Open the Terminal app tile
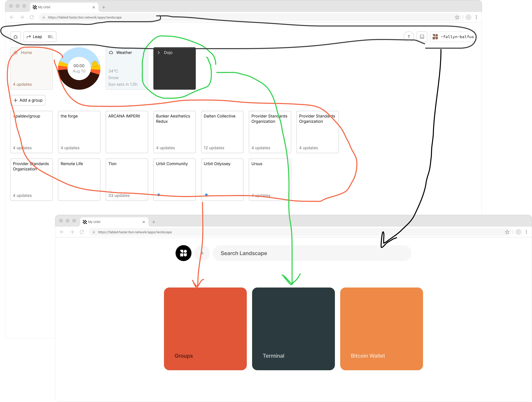 coord(293,329)
